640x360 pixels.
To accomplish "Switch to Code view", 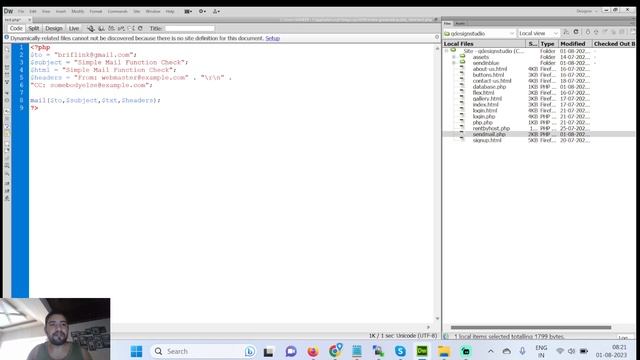I will pyautogui.click(x=16, y=28).
